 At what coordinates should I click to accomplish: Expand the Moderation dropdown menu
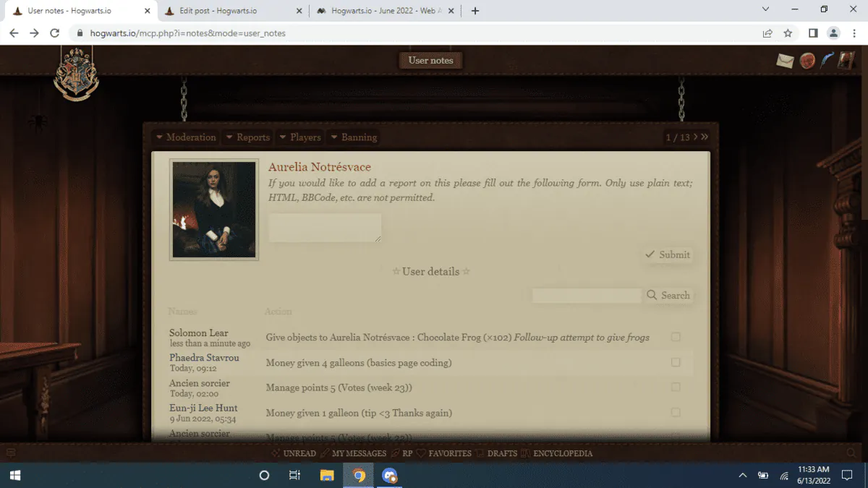pos(186,137)
